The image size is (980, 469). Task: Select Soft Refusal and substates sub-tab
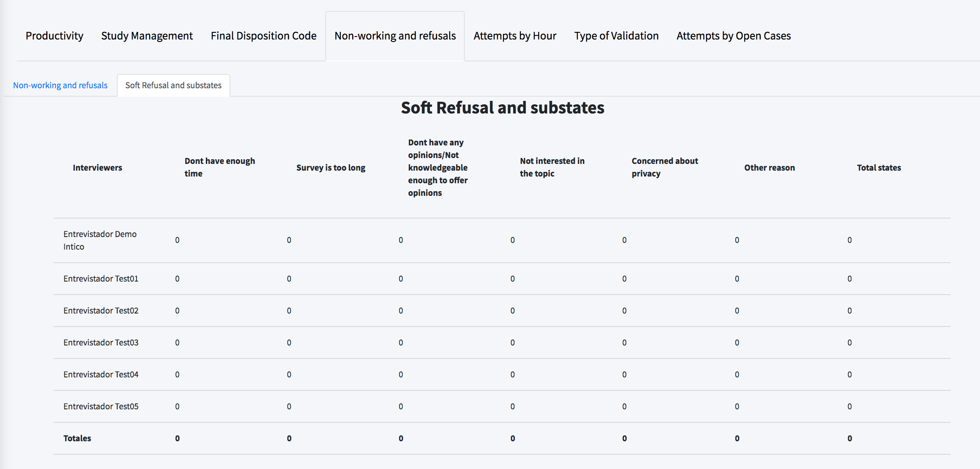click(x=173, y=85)
